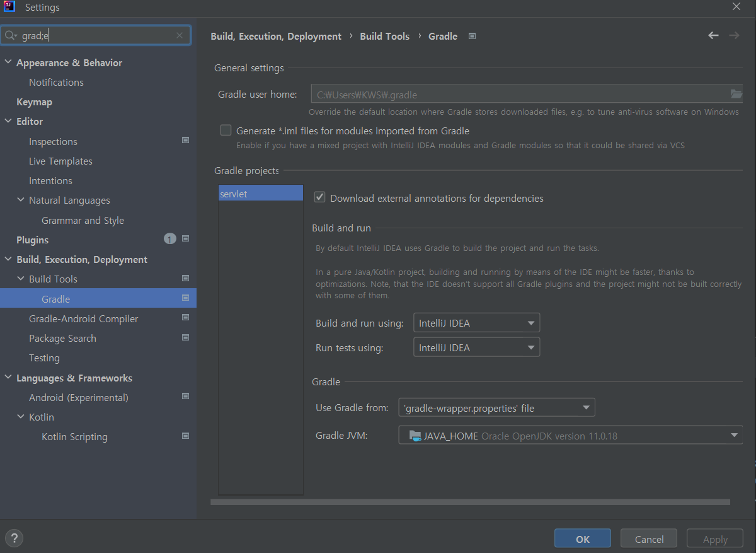Clear the search field with the X icon
Viewport: 756px width, 553px height.
coord(180,36)
